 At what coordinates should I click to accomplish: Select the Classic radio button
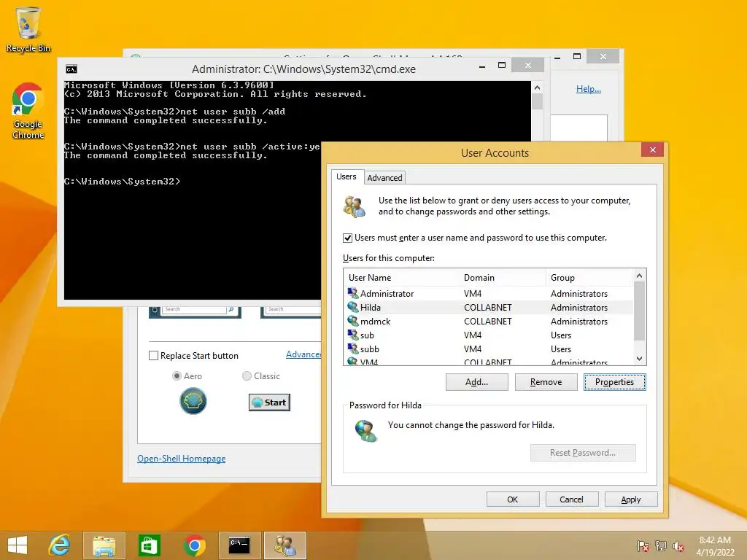click(247, 376)
